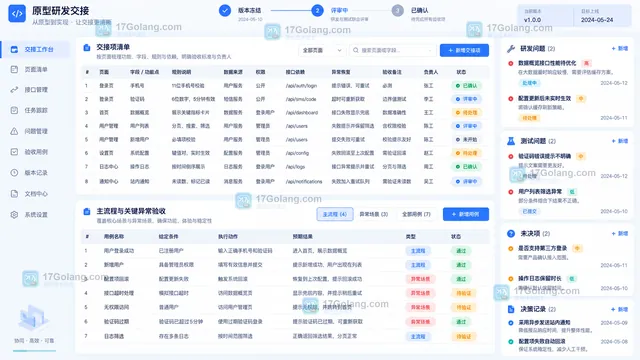Viewport: 640px width, 360px height.
Task: Add a new item in 未决项 panel
Action: [620, 233]
